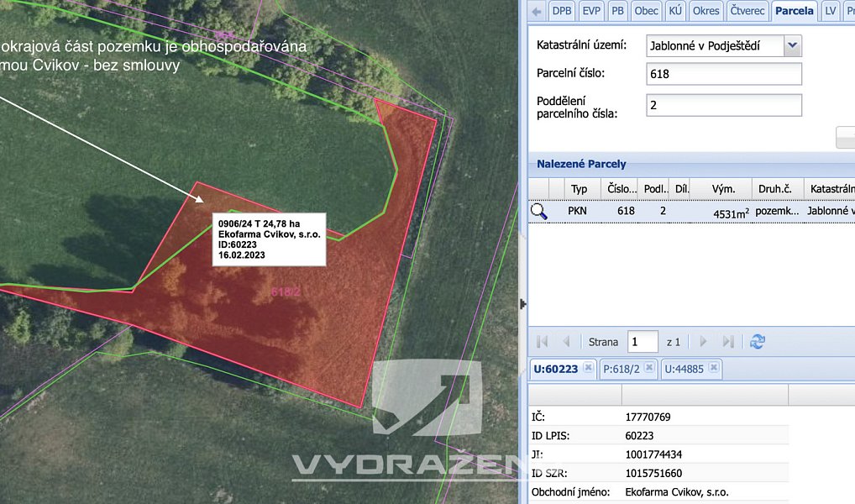855x504 pixels.
Task: Close the P:618/2 tab
Action: point(649,368)
